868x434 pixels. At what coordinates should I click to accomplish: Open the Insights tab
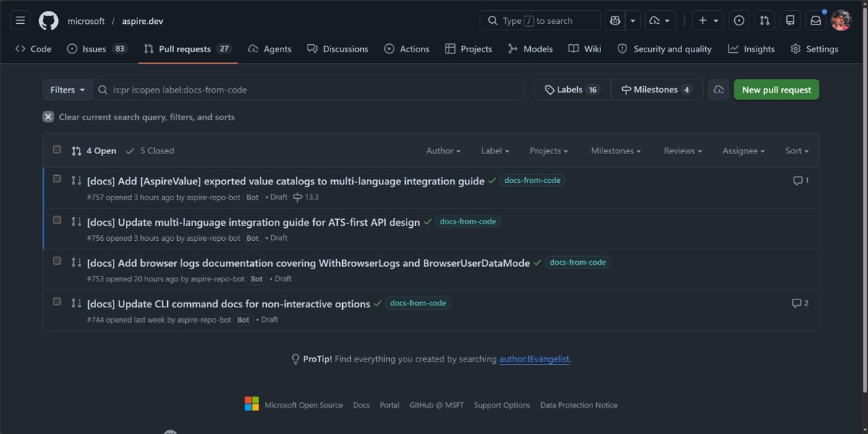[751, 49]
